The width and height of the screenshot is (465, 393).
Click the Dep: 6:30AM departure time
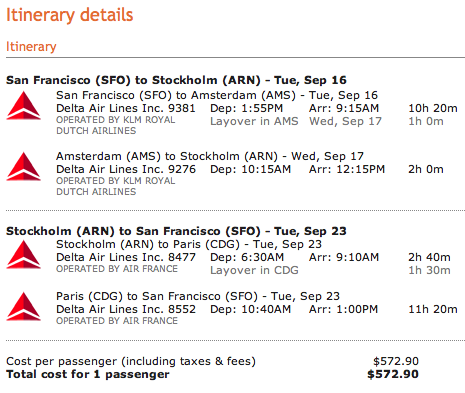[x=247, y=257]
